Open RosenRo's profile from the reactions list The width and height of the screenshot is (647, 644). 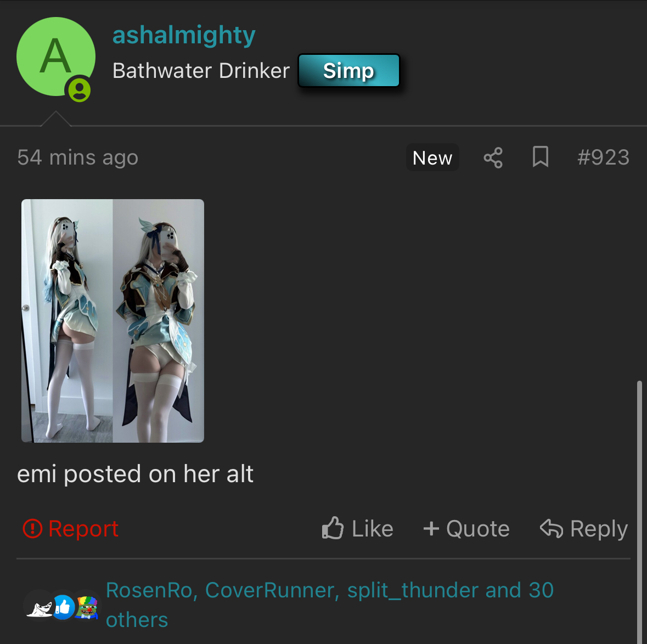[x=149, y=590]
